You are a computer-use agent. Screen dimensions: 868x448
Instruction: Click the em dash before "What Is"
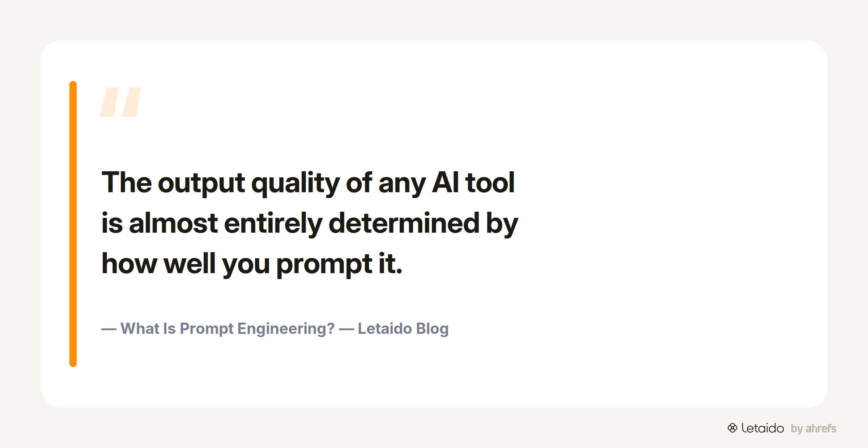click(109, 329)
